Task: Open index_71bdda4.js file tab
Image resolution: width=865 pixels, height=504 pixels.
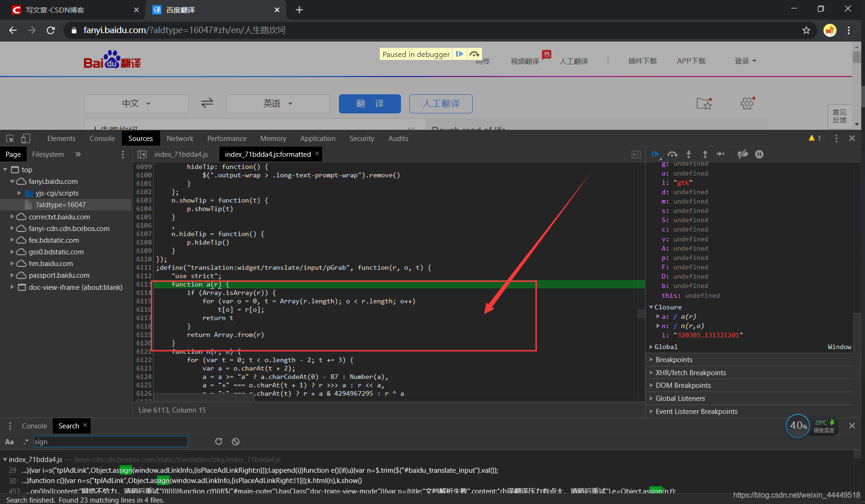Action: [x=181, y=154]
